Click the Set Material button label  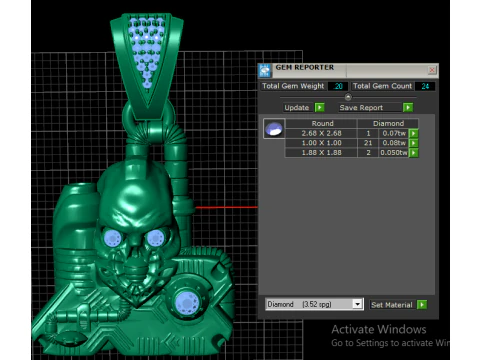click(392, 305)
